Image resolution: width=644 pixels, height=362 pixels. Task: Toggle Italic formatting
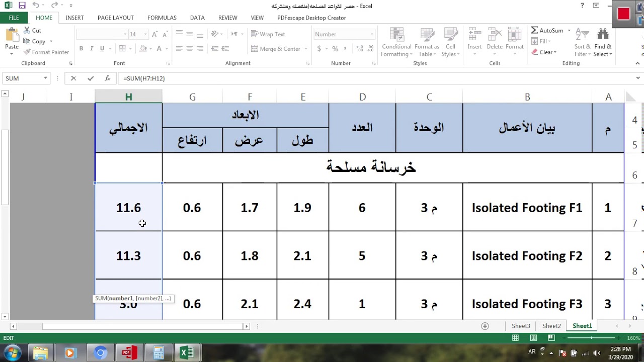(x=92, y=49)
